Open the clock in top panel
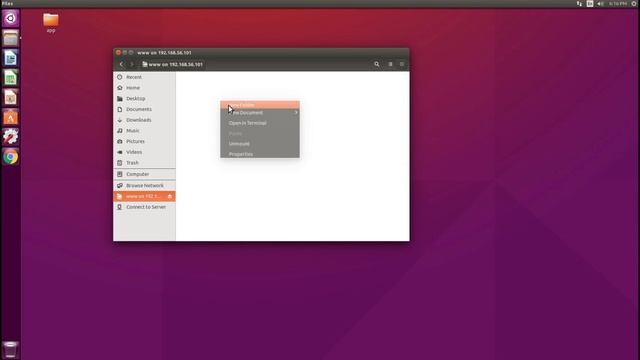 618,4
